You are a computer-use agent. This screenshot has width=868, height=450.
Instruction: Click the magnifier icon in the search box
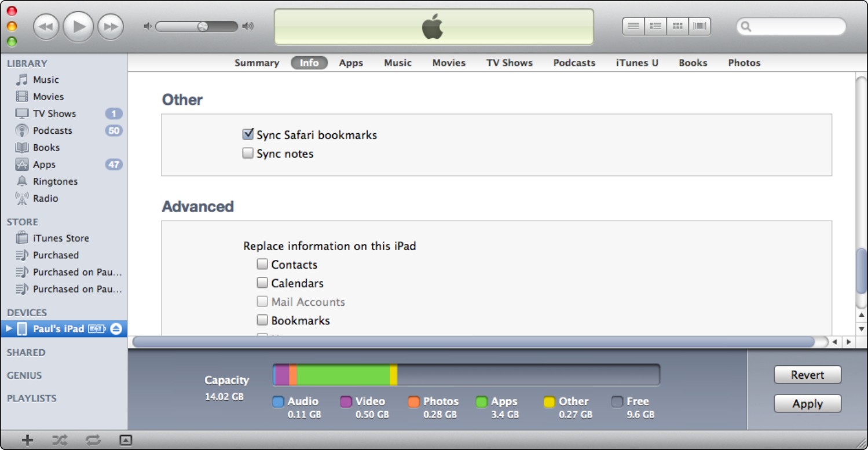pyautogui.click(x=746, y=26)
